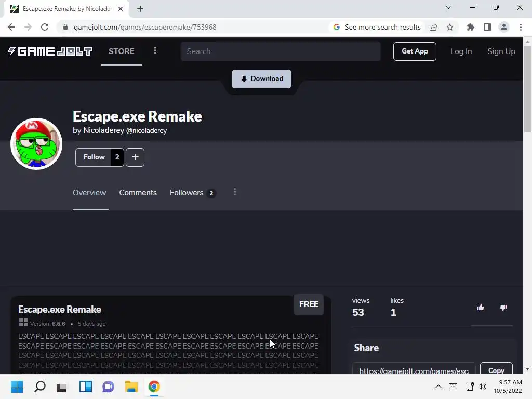Viewport: 532px width, 399px height.
Task: Open the more options dots after Followers
Action: pos(235,192)
